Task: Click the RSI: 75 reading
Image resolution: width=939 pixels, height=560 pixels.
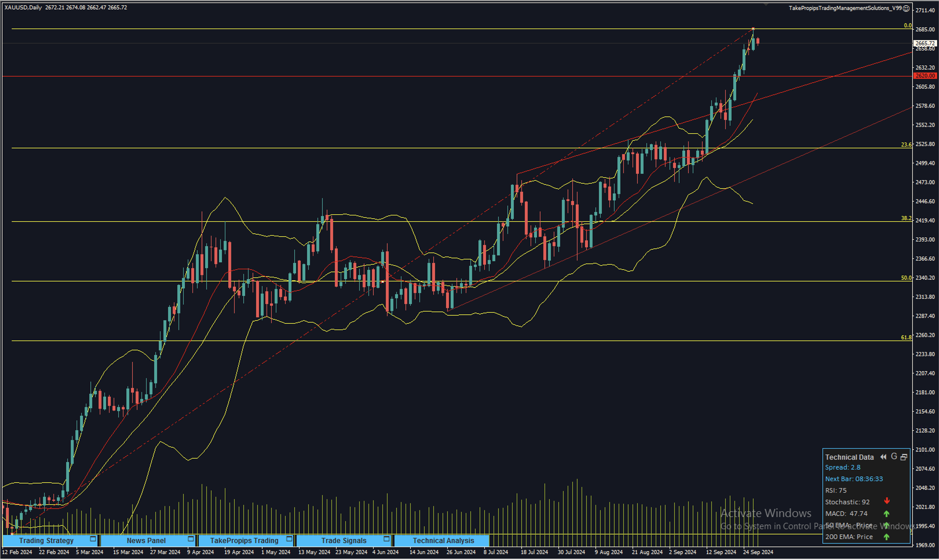Action: tap(836, 491)
